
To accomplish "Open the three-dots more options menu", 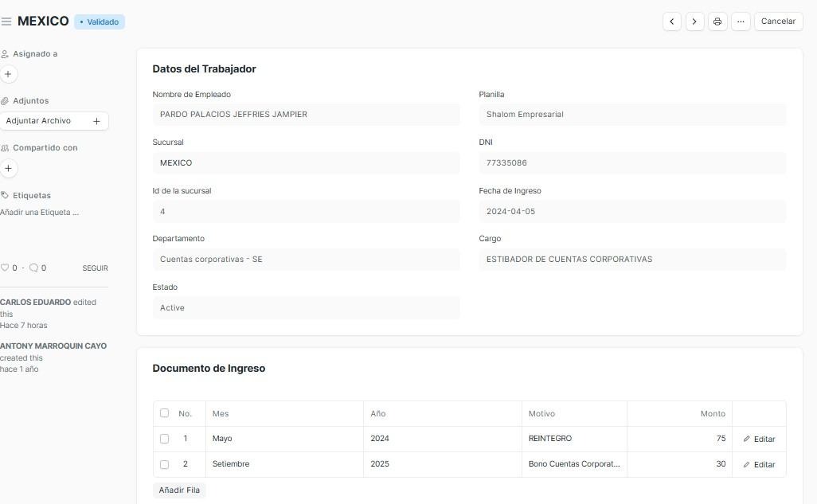I will coord(741,21).
